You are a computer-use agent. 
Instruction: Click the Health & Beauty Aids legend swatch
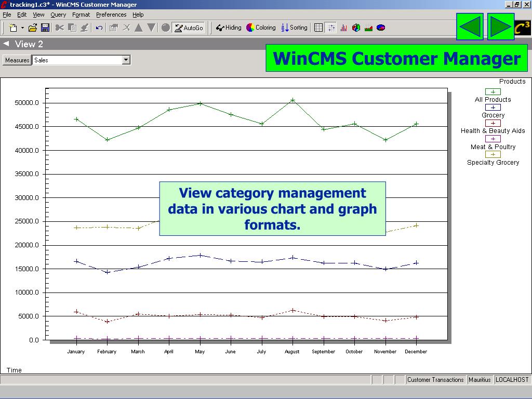click(493, 123)
